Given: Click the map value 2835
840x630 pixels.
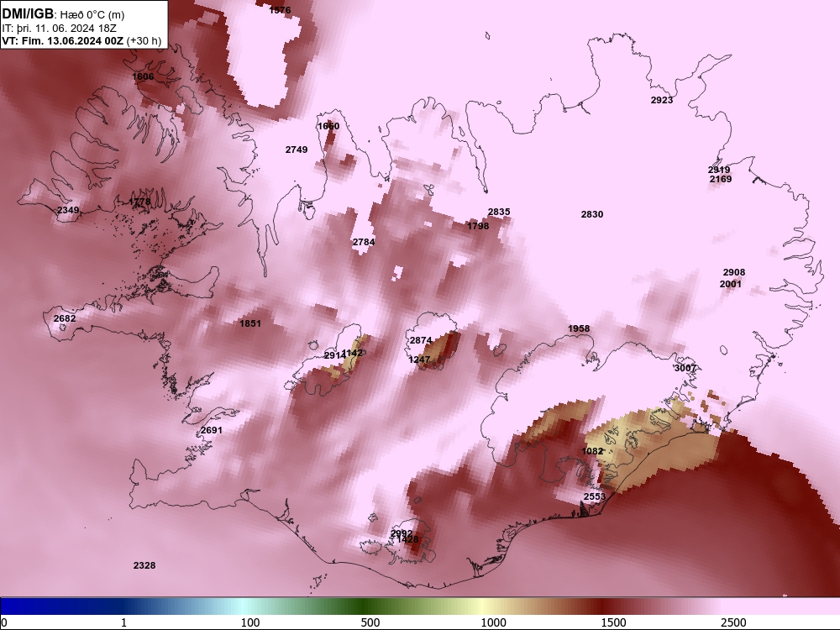Looking at the screenshot, I should point(499,212).
